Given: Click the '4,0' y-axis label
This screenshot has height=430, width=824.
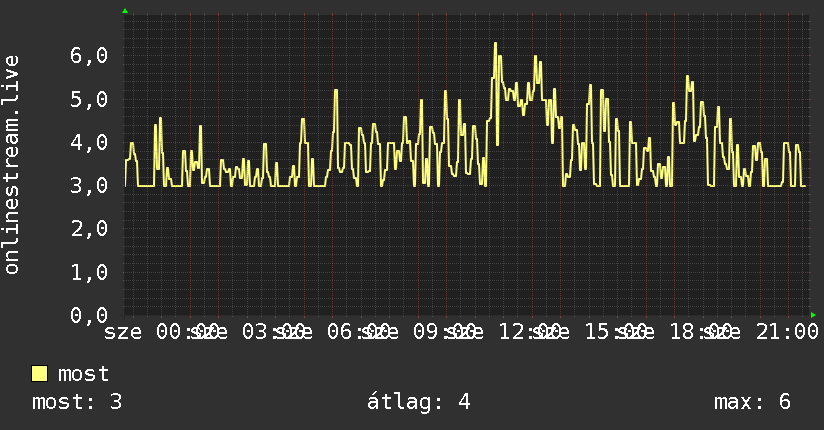Looking at the screenshot, I should 89,142.
